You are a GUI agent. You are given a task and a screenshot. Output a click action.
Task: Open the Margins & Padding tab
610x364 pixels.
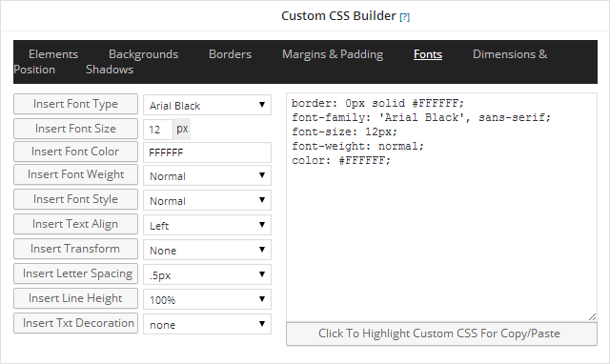tap(333, 54)
